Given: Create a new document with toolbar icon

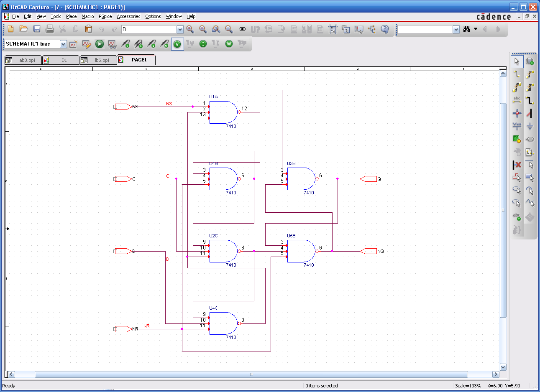Looking at the screenshot, I should click(x=11, y=29).
